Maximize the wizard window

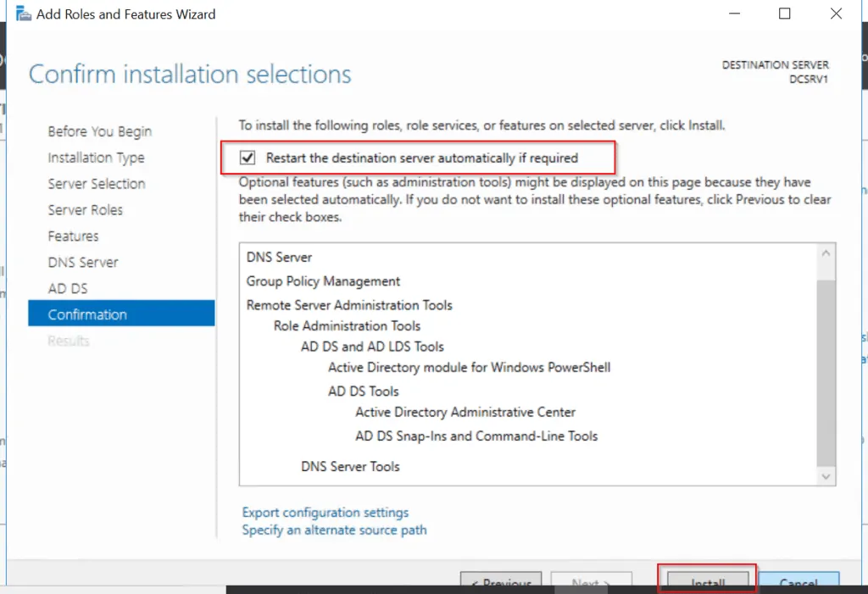click(x=784, y=14)
